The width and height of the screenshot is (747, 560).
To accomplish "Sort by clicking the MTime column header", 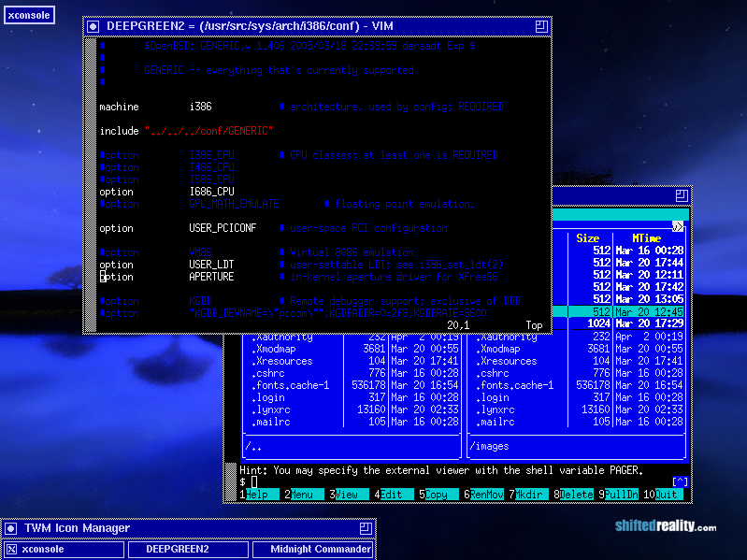I will (x=646, y=238).
